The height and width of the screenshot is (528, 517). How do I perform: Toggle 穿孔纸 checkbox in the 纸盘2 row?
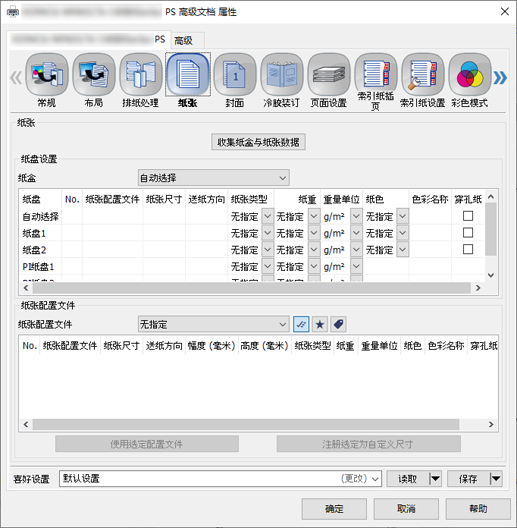pyautogui.click(x=468, y=250)
